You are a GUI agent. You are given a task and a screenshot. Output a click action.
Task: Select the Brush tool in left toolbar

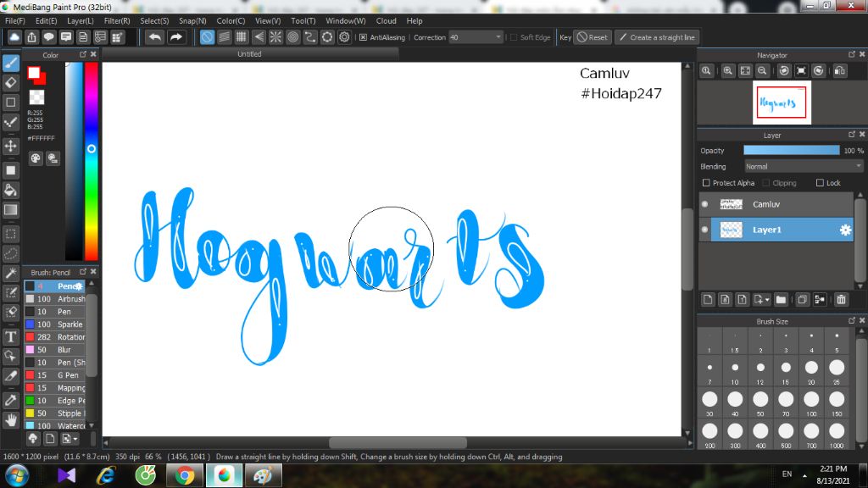(10, 63)
